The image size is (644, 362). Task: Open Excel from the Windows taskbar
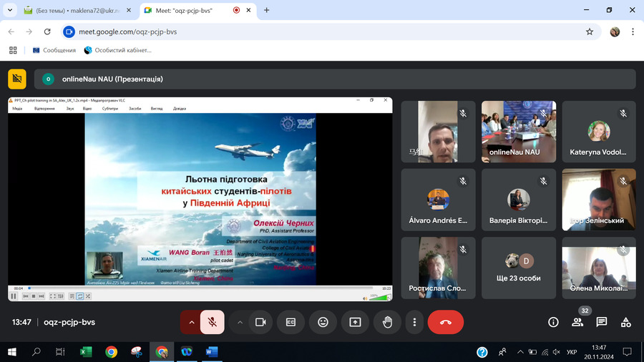[x=86, y=352]
